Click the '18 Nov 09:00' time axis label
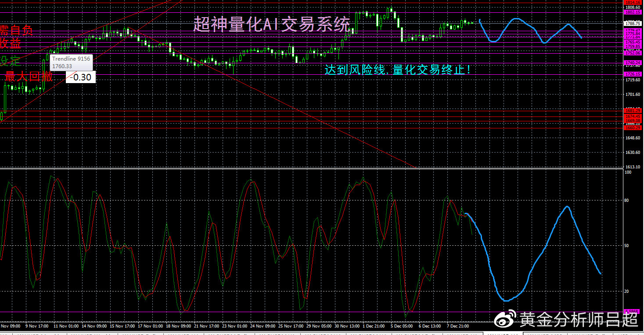 tap(178, 326)
